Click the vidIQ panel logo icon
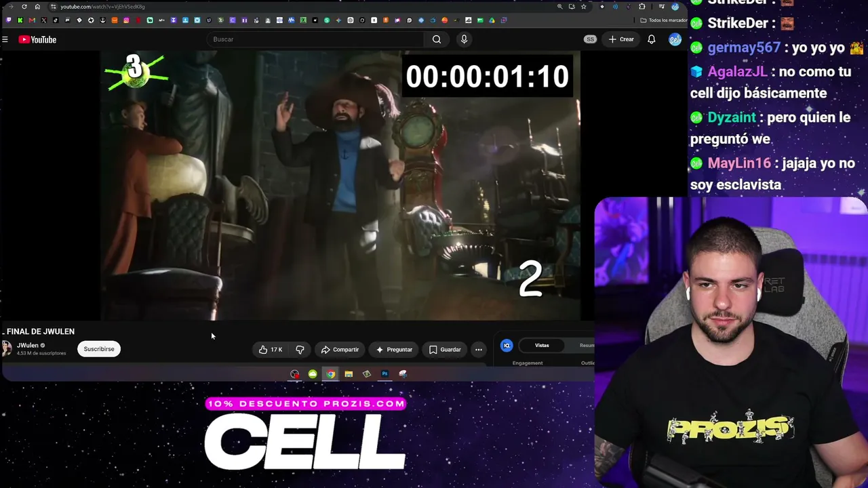The height and width of the screenshot is (488, 868). click(x=507, y=346)
